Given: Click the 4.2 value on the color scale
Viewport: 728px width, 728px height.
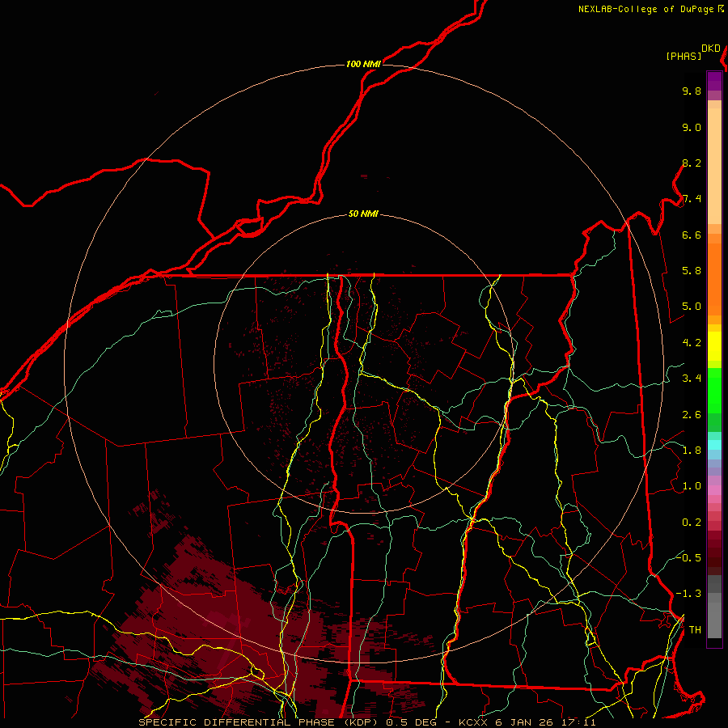Looking at the screenshot, I should (x=692, y=343).
